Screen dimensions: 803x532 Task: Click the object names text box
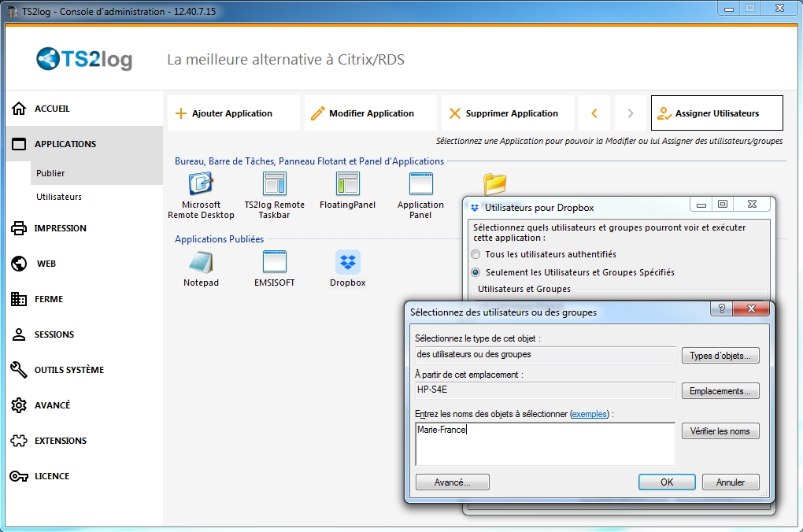[x=545, y=444]
